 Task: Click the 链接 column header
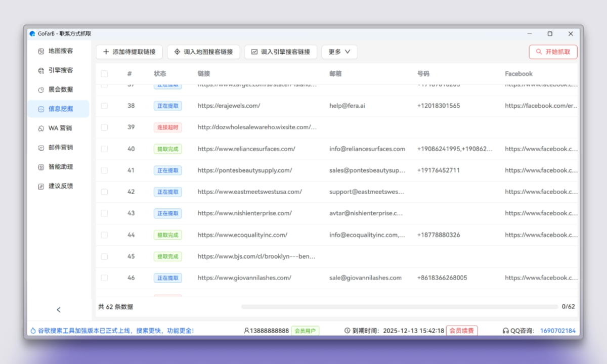point(204,74)
